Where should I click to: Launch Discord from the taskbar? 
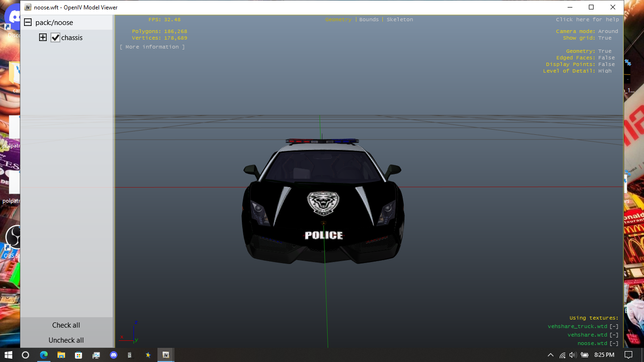(x=113, y=355)
